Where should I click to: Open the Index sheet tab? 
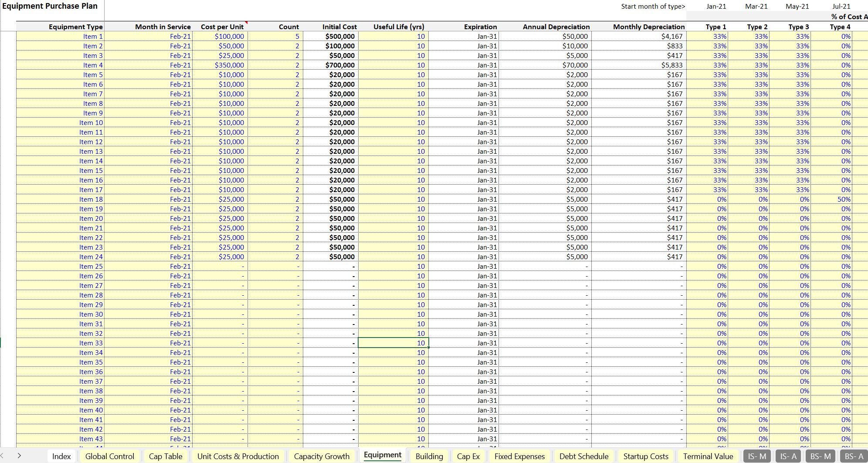tap(61, 456)
